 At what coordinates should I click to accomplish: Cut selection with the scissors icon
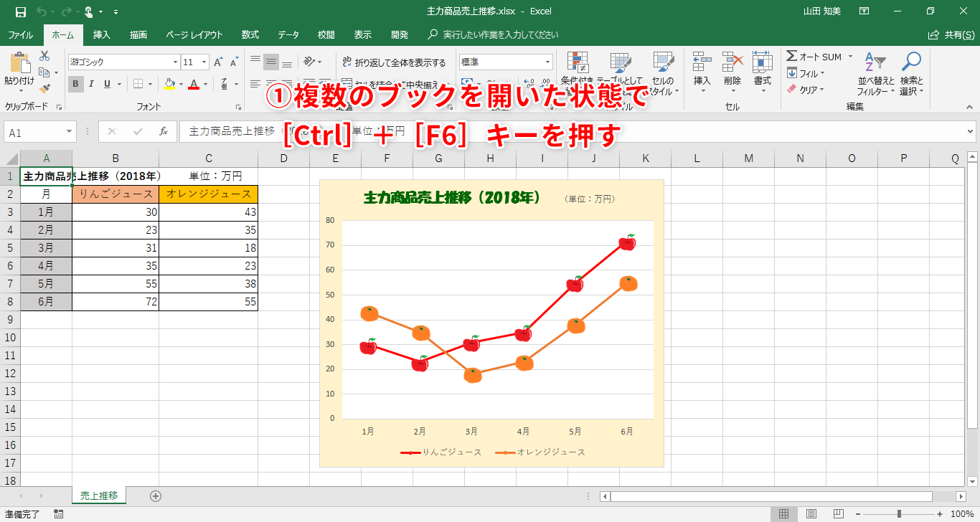[x=44, y=56]
